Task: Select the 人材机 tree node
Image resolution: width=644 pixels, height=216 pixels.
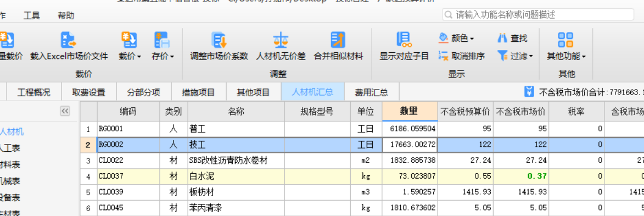Action: click(12, 132)
